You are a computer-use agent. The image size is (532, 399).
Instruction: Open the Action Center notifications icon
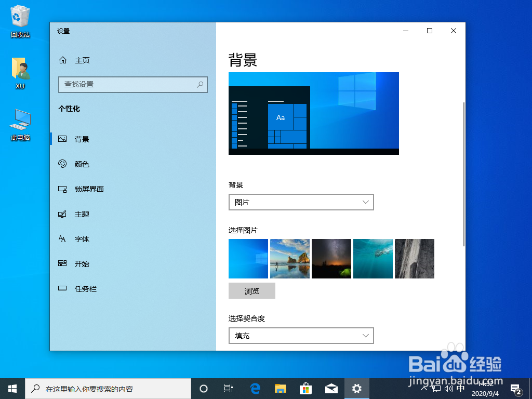click(515, 389)
